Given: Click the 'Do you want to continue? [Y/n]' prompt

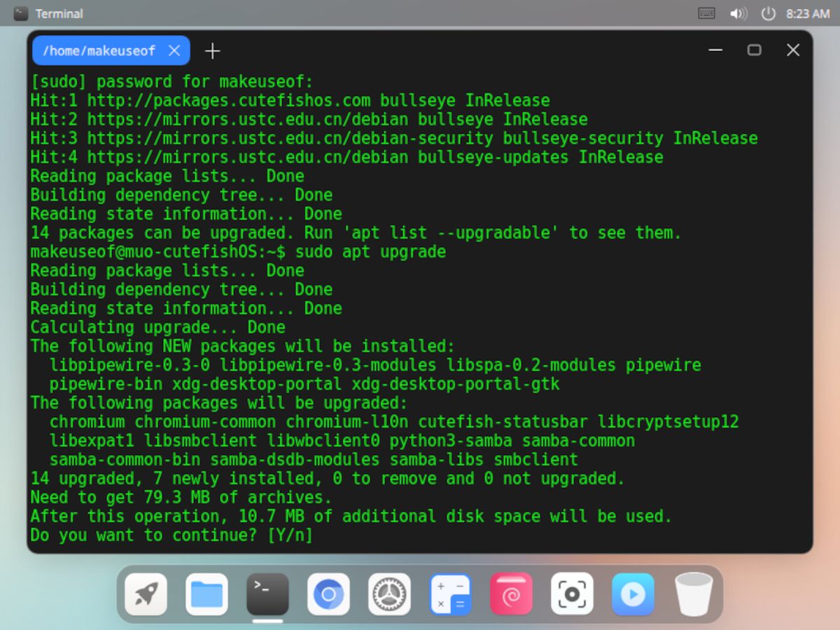Looking at the screenshot, I should click(x=171, y=535).
